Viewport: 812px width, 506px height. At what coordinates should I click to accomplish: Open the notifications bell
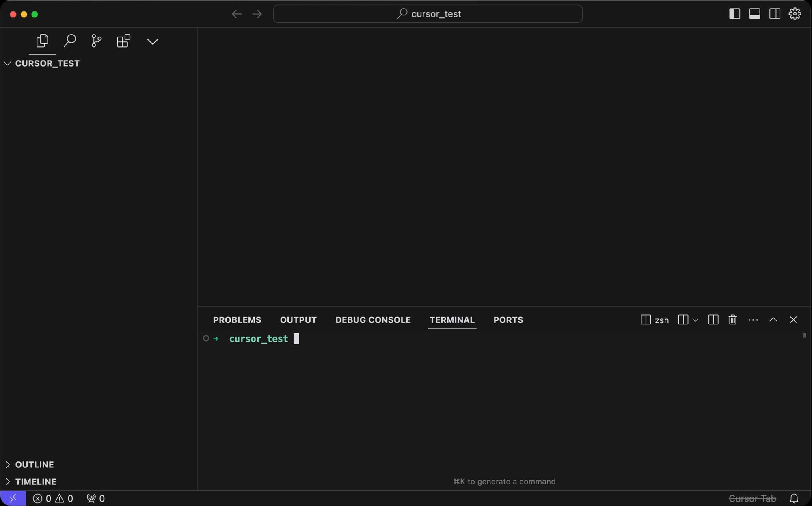[x=794, y=498]
